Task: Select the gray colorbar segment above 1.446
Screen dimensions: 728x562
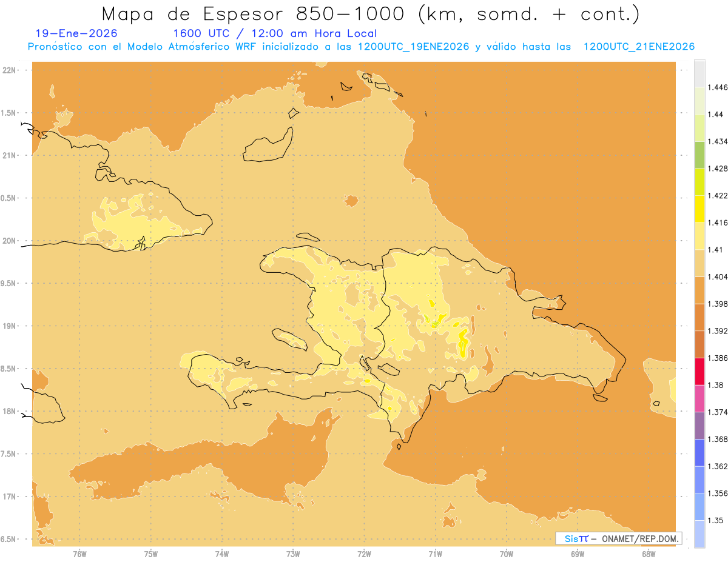Action: click(699, 73)
